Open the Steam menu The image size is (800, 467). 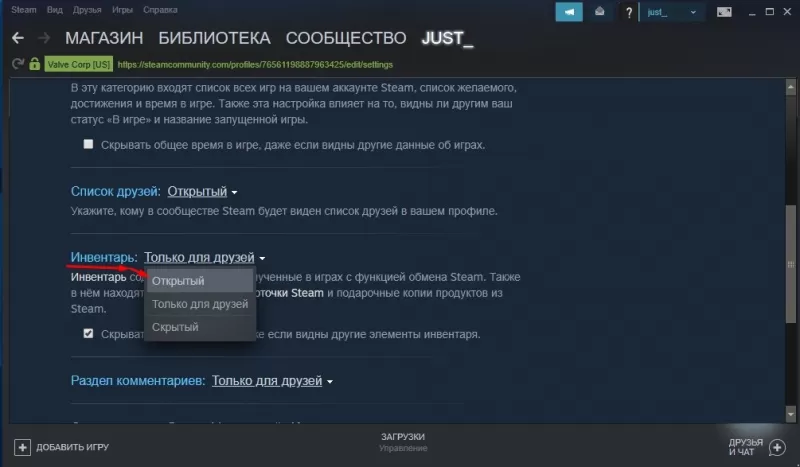point(23,10)
